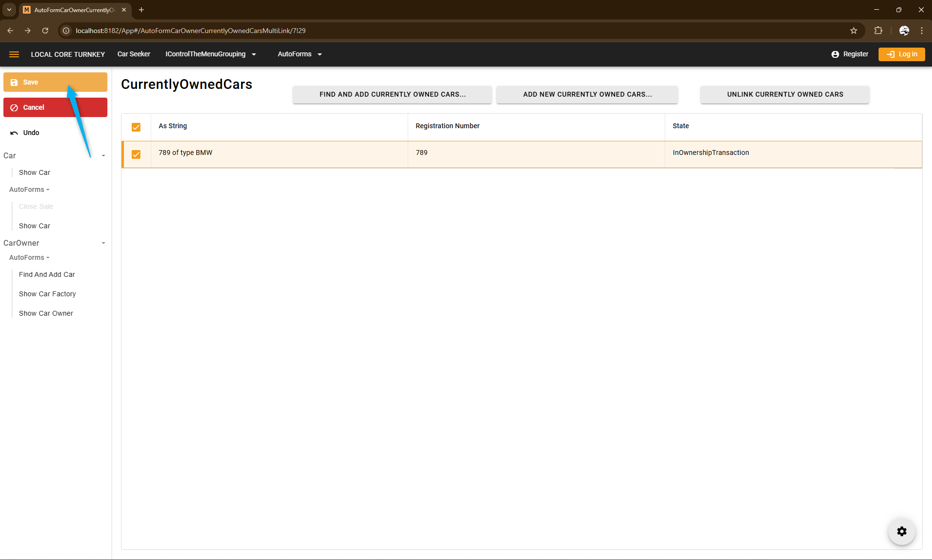Click the browser address bar URL
Image resolution: width=932 pixels, height=560 pixels.
(x=190, y=31)
